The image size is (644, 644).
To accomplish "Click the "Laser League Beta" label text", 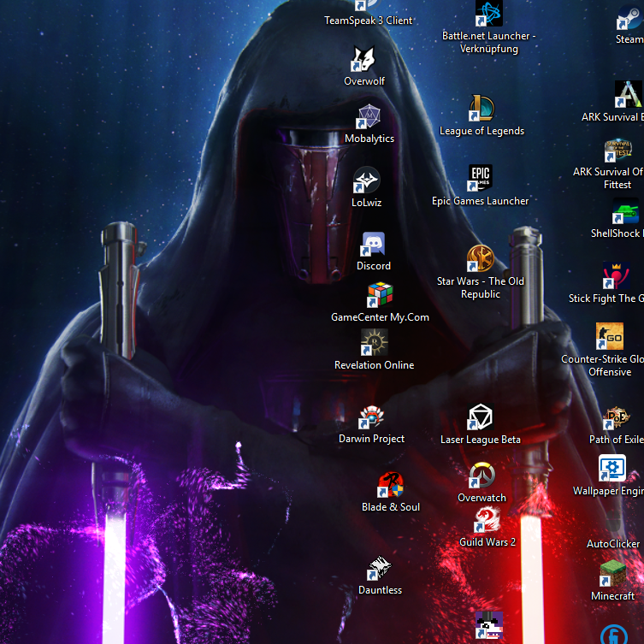I will pos(480,440).
